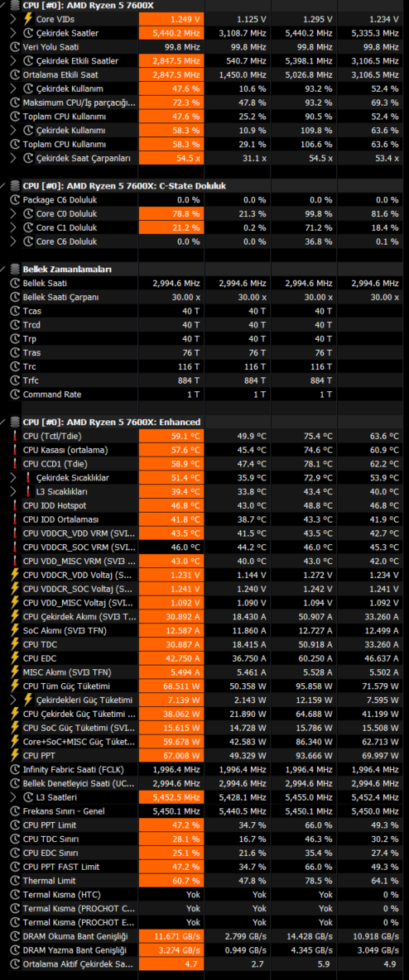Viewport: 409px width, 980px height.
Task: Expand the Core C0 Doluluk entry
Action: pos(14,213)
